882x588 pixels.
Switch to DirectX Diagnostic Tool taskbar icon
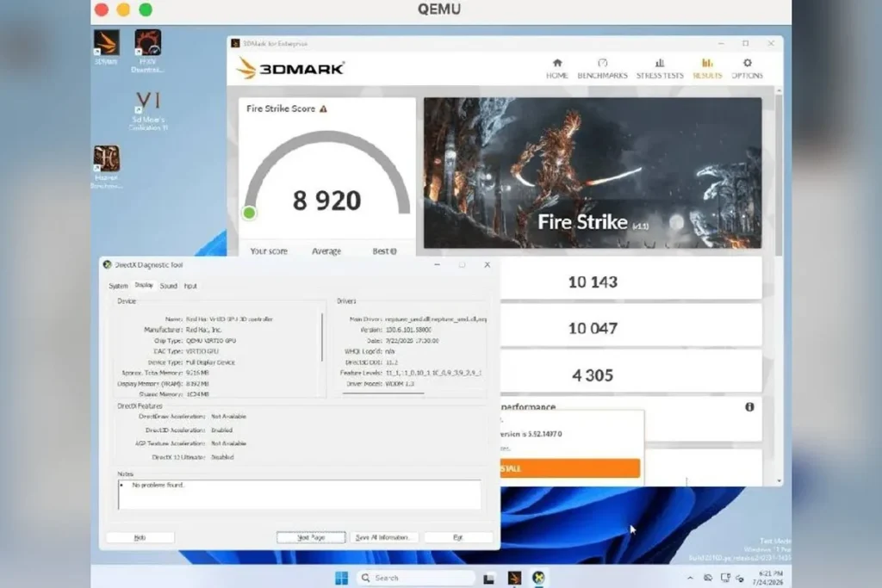539,578
